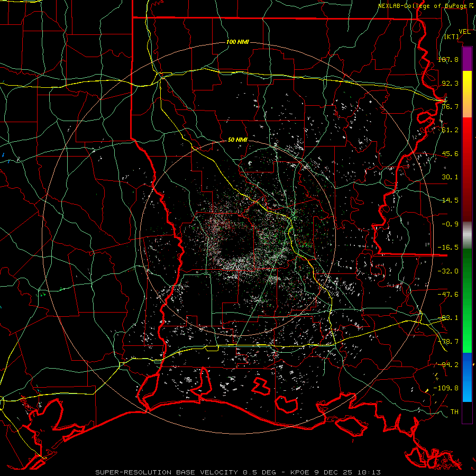This screenshot has height=476, width=476.
Task: Click the 45.6 legend value
Action: (x=450, y=153)
